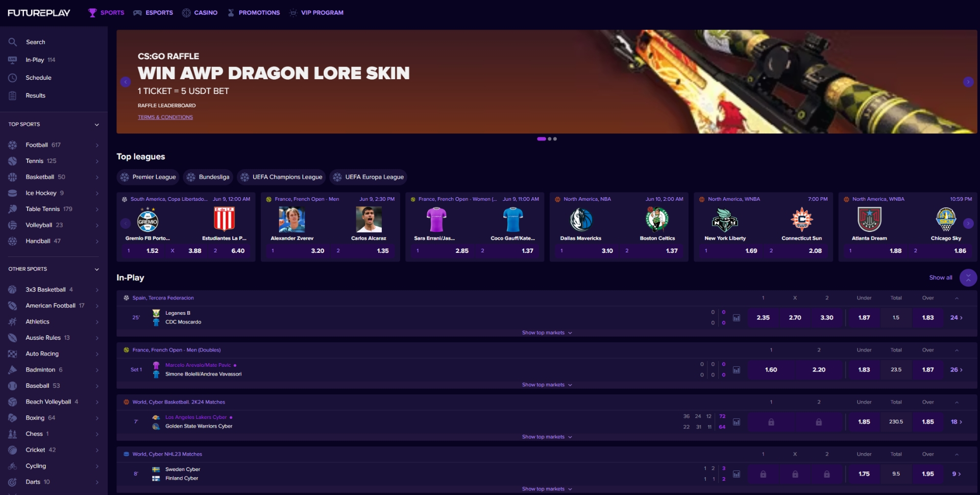Open the Schedule clock icon

pyautogui.click(x=13, y=78)
